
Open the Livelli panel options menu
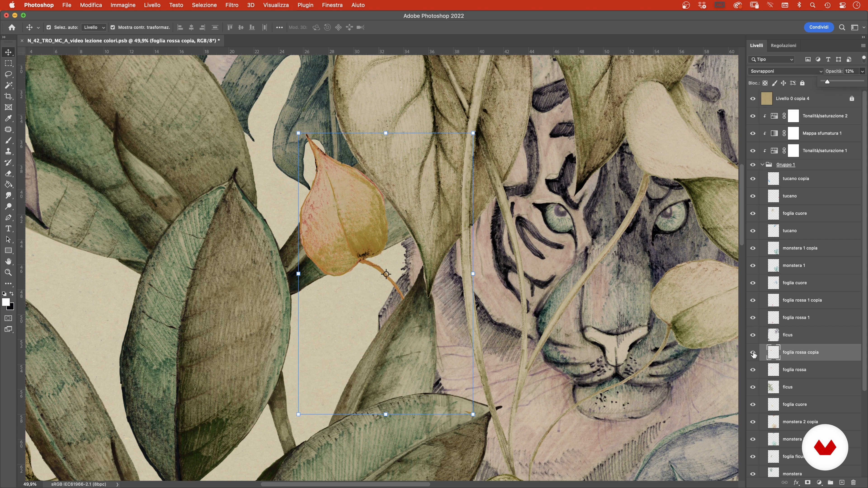(x=863, y=45)
